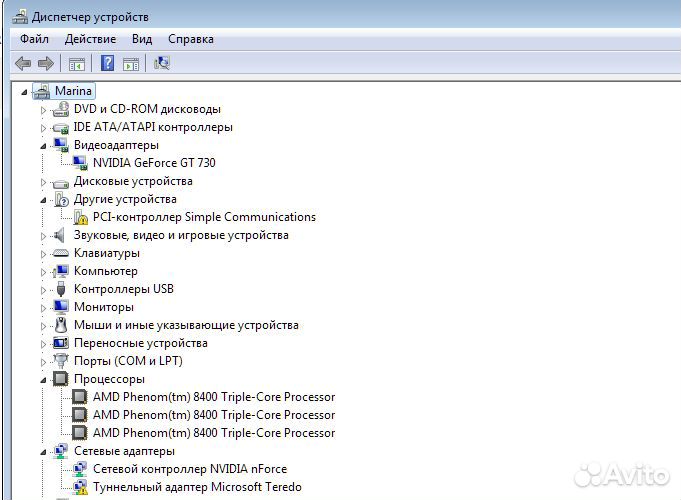Click the mouse category icon

[x=61, y=325]
